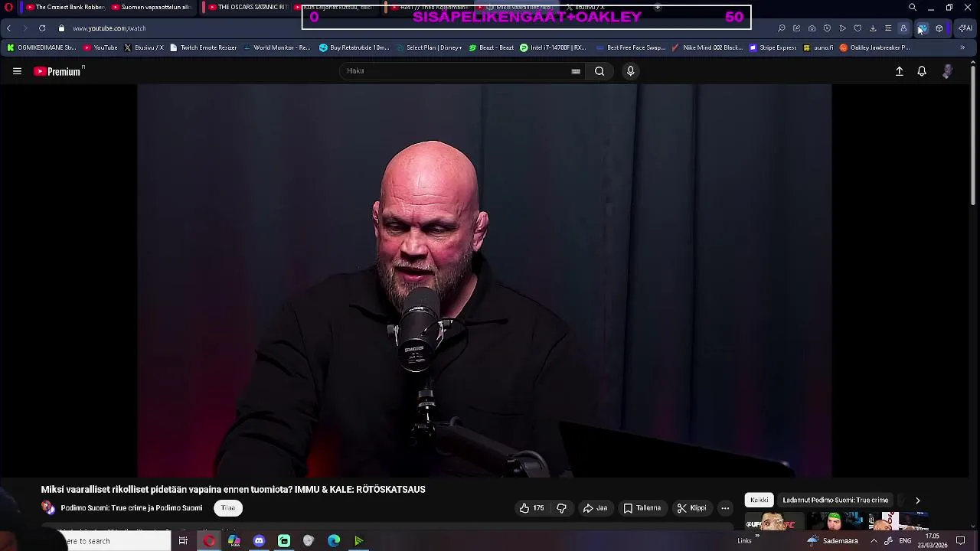
Task: Open Select Plan Disney+ bookmark
Action: pos(429,47)
